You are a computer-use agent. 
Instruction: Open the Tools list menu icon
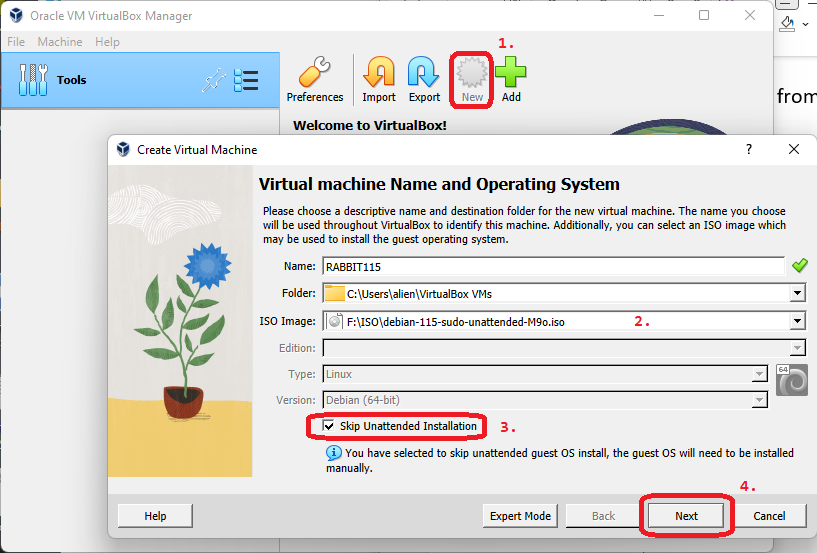tap(246, 81)
